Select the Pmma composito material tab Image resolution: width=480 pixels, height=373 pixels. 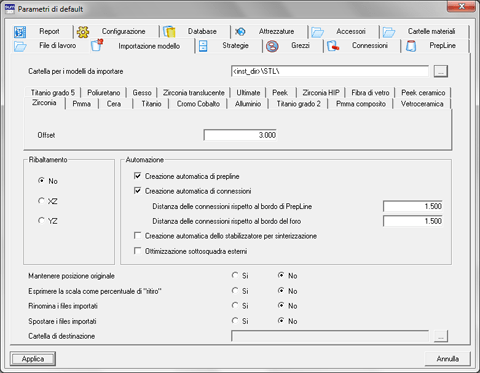[x=361, y=104]
